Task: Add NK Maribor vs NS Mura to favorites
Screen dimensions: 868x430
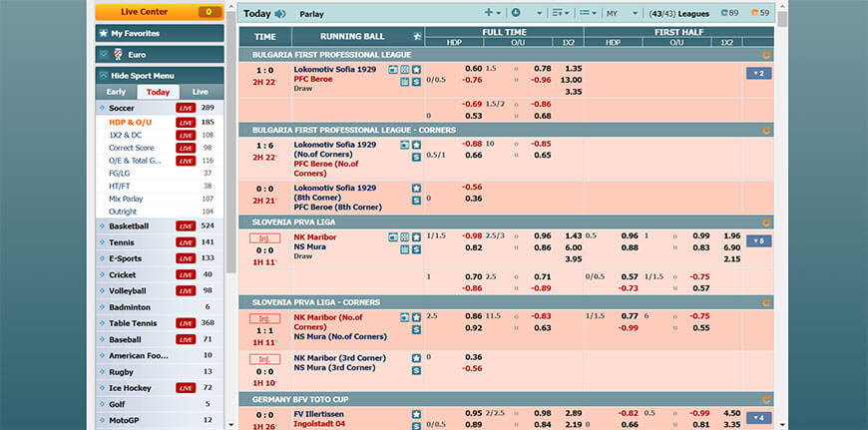Action: click(416, 237)
